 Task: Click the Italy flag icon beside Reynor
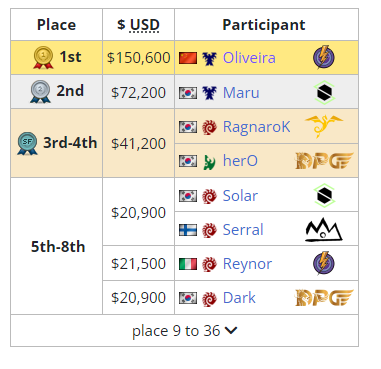(x=188, y=264)
